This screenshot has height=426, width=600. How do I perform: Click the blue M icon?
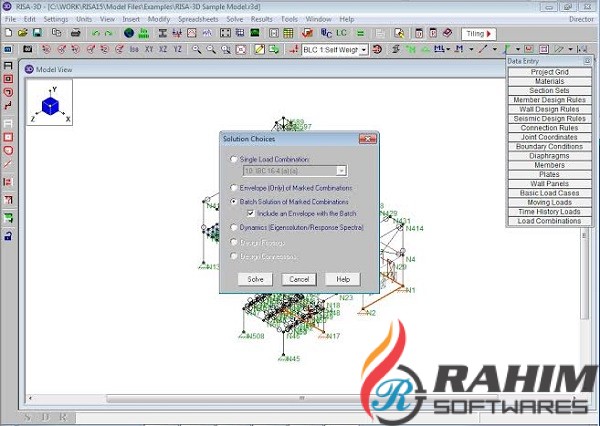pos(459,49)
